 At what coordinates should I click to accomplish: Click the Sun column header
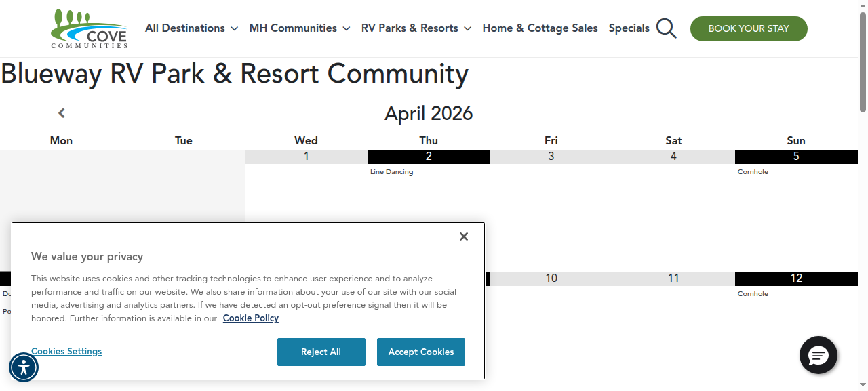[796, 140]
